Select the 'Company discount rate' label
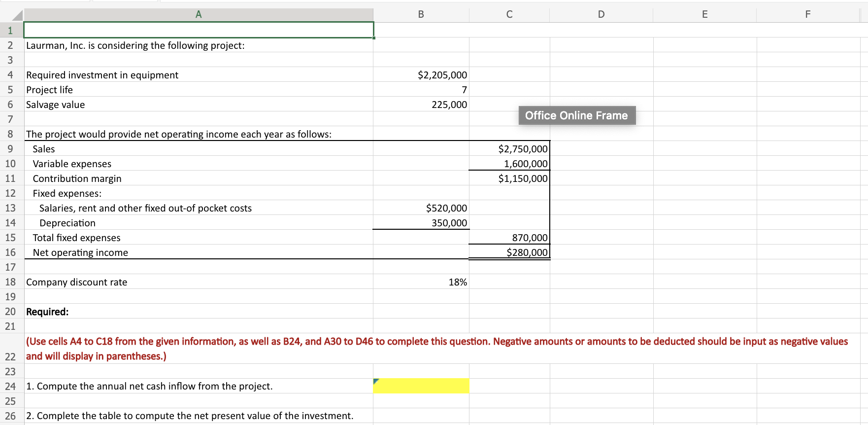Screen dimensions: 868x425 tap(76, 282)
